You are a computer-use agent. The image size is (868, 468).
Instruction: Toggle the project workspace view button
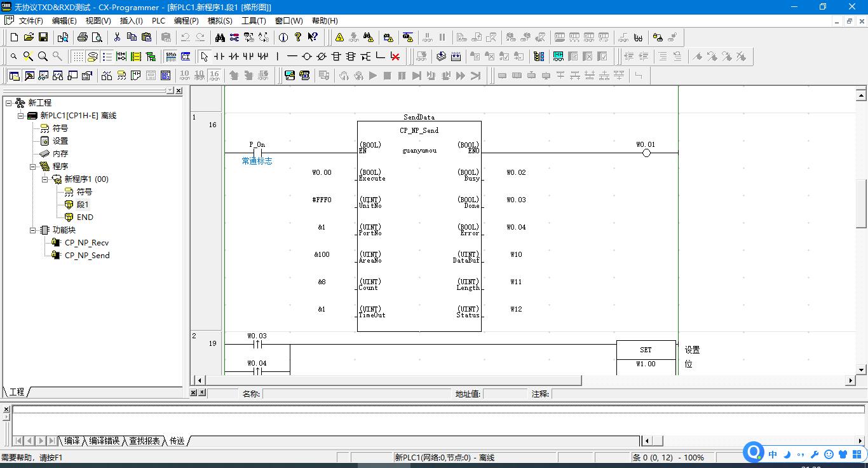14,76
